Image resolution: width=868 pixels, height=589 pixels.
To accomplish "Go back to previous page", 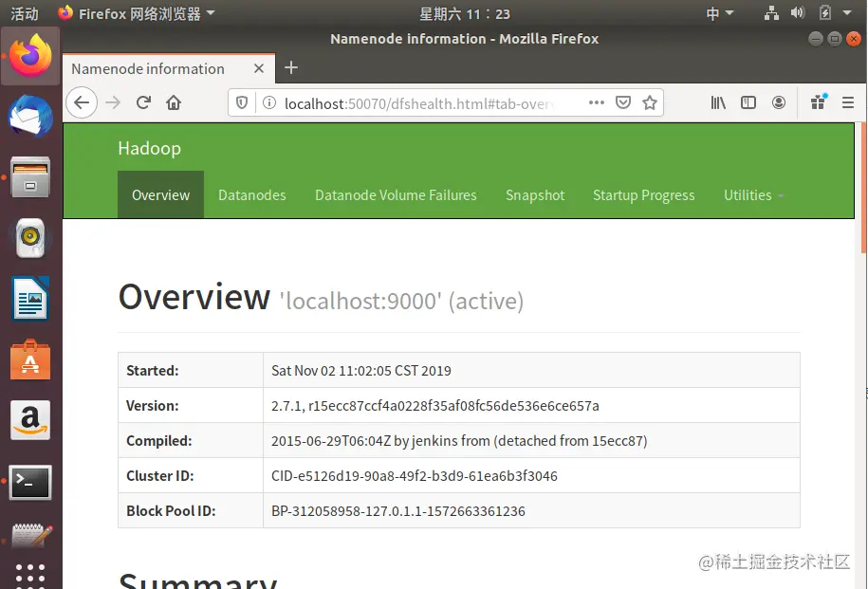I will click(82, 102).
